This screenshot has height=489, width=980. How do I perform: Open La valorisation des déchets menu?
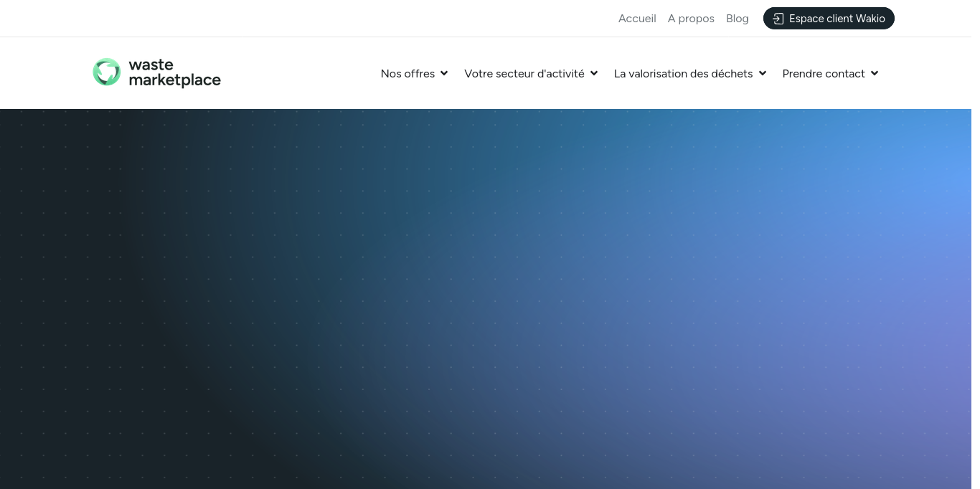[x=683, y=73]
